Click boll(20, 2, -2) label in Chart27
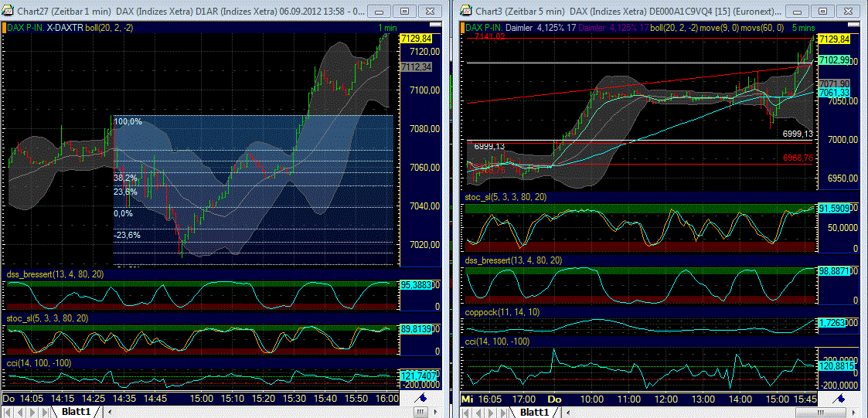The height and width of the screenshot is (418, 868). point(109,27)
